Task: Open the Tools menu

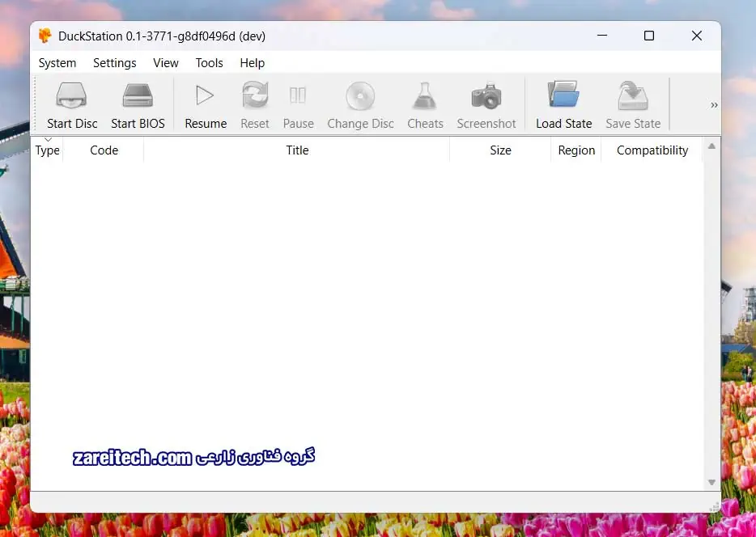Action: [209, 63]
